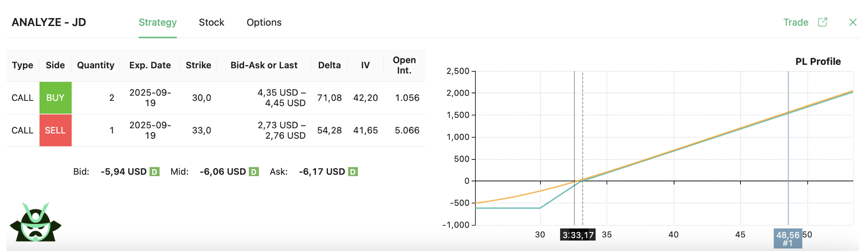Click the D badge beside Ask price
Viewport: 868px width, 251px height.
coord(353,172)
